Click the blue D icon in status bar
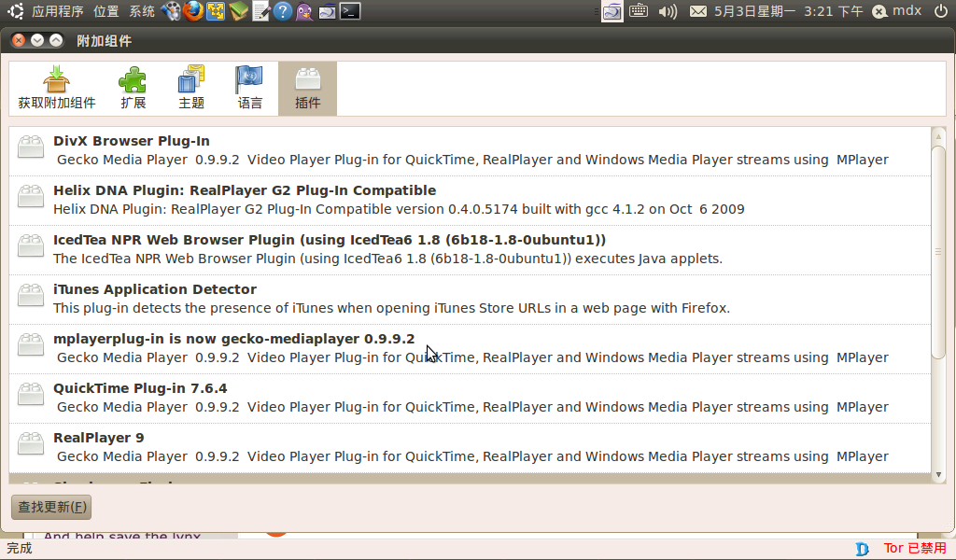Image resolution: width=956 pixels, height=560 pixels. point(862,549)
